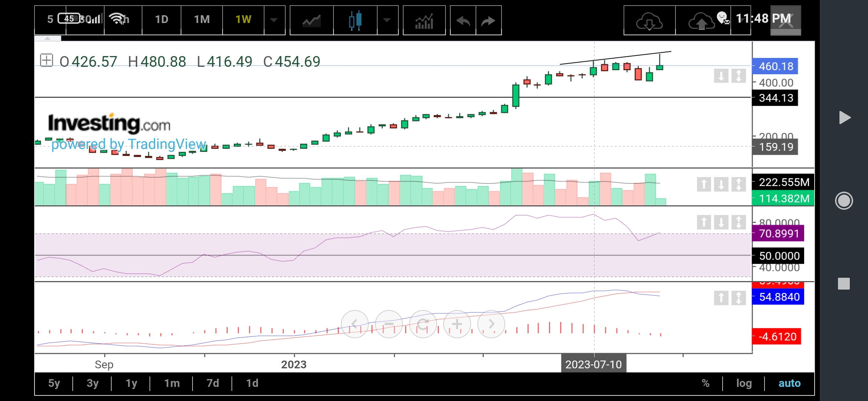The height and width of the screenshot is (401, 868).
Task: Expand the OHLC legend plus box
Action: pos(47,61)
